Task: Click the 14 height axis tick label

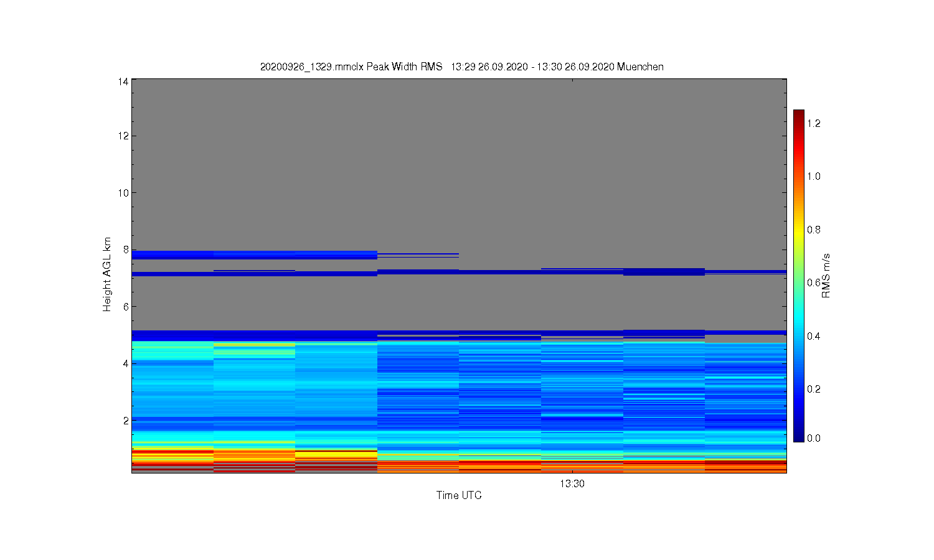Action: click(x=124, y=82)
